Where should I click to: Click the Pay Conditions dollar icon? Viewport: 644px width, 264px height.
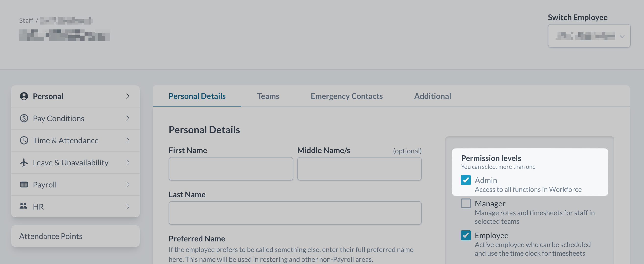[24, 118]
